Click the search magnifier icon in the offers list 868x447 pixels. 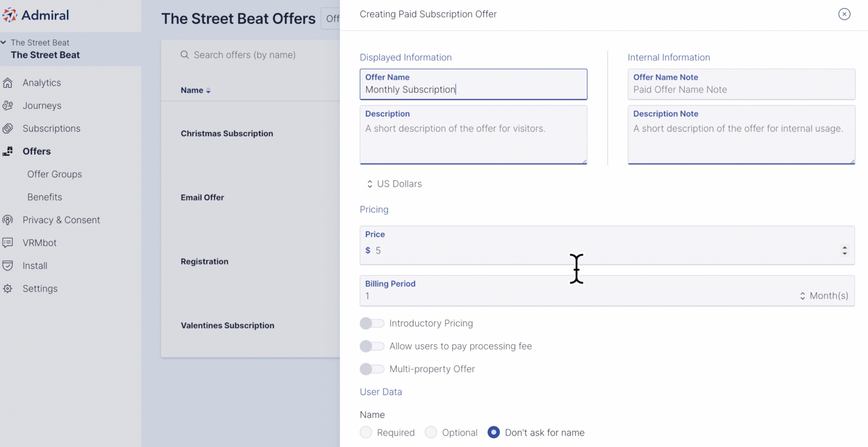point(184,54)
